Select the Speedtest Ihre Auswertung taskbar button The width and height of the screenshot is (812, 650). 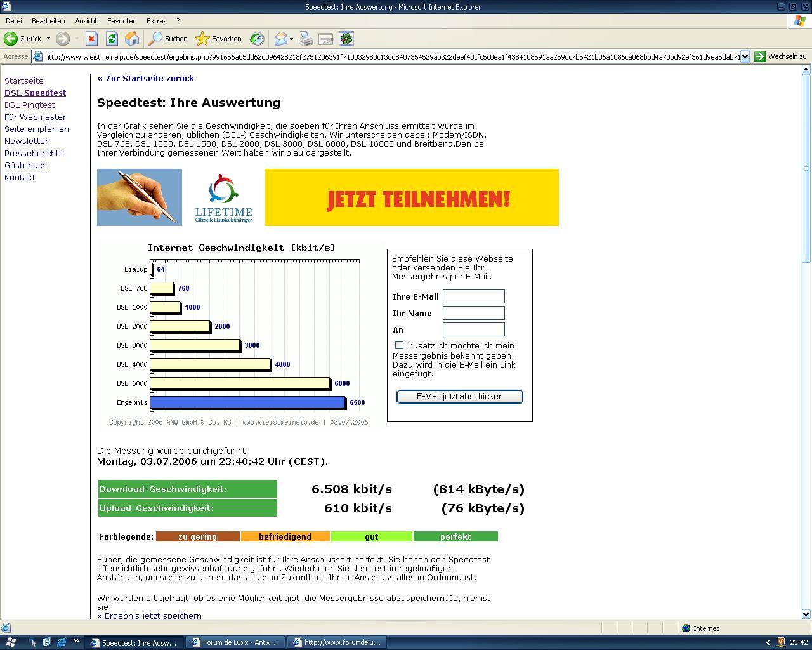134,642
